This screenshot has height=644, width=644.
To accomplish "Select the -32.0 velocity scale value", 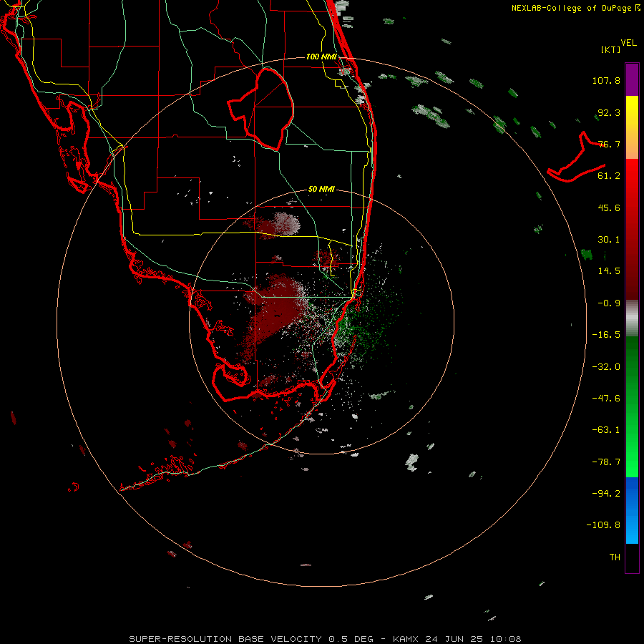I will [606, 367].
